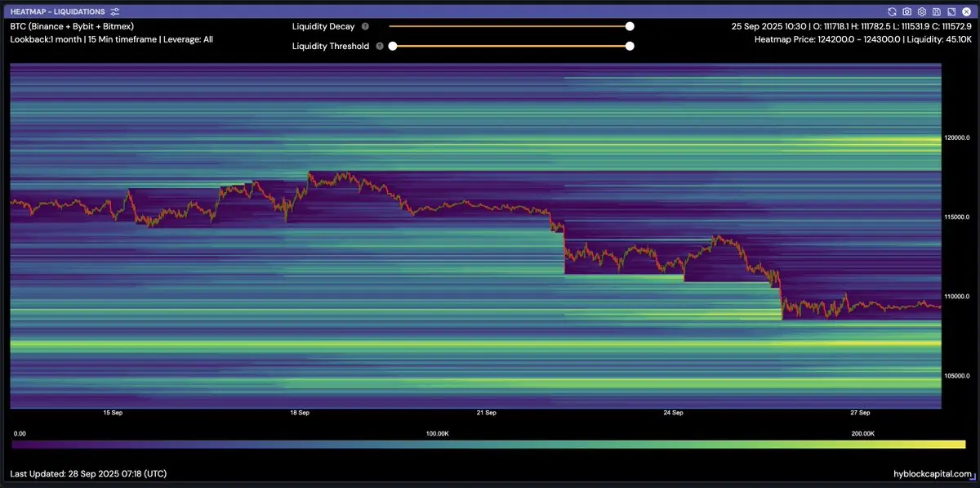
Task: Open the hyblockcapital.com link
Action: 932,474
